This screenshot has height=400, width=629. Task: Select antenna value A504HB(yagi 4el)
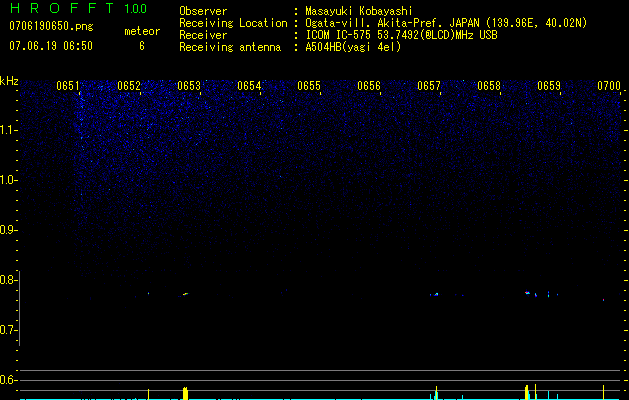click(x=353, y=47)
